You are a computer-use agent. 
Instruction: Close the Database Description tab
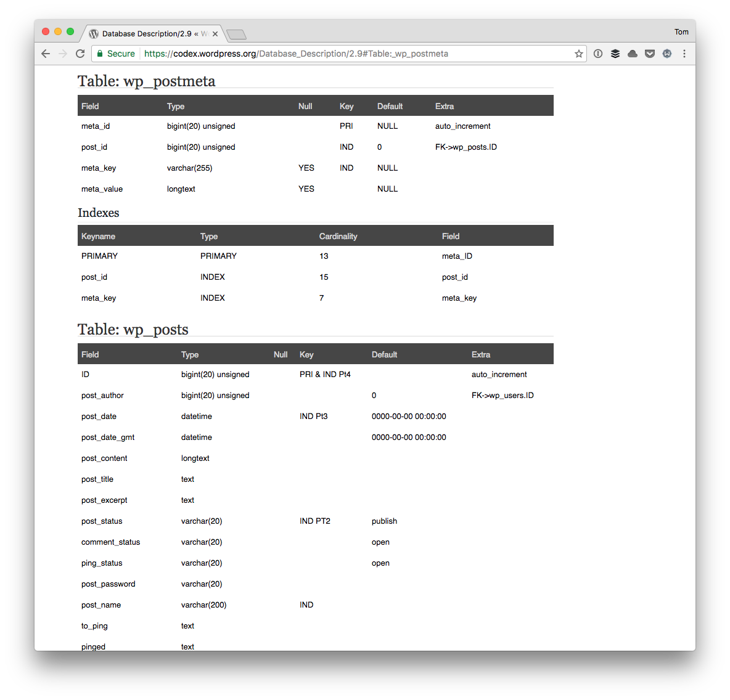[215, 34]
